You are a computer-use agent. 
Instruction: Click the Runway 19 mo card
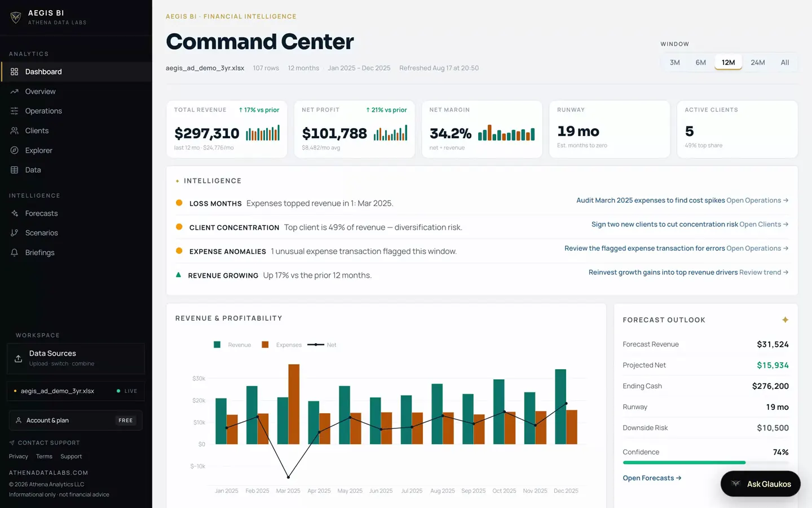click(610, 129)
